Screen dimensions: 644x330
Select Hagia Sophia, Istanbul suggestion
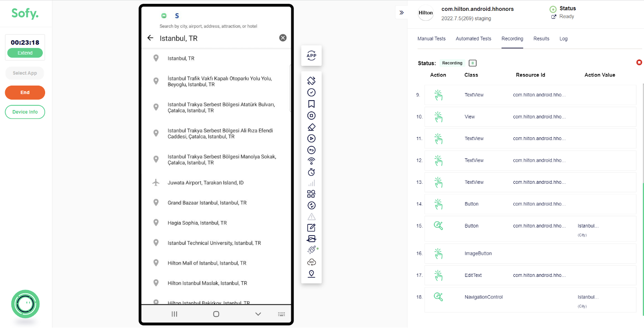pyautogui.click(x=216, y=223)
